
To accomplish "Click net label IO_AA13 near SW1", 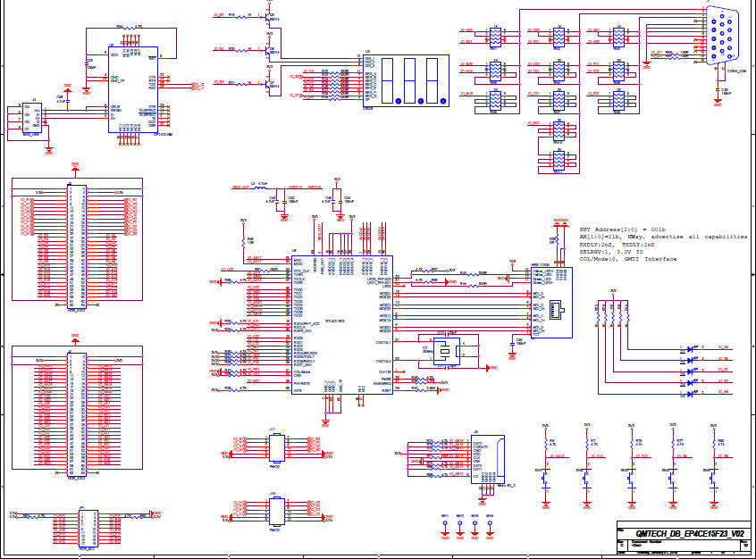I will 557,456.
